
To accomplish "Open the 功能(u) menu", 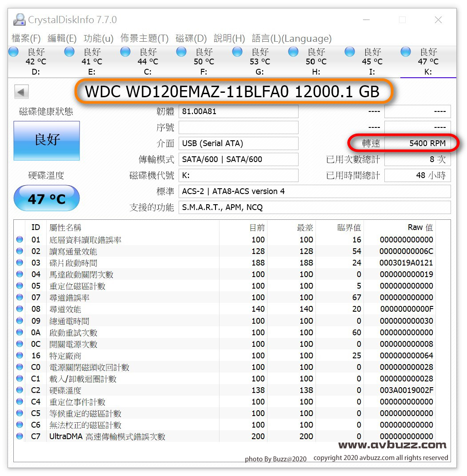I will point(98,38).
